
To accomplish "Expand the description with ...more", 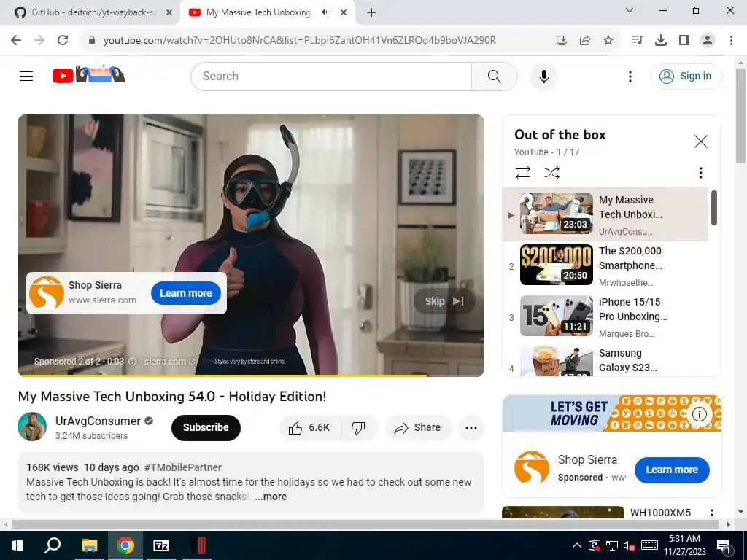I will 271,497.
